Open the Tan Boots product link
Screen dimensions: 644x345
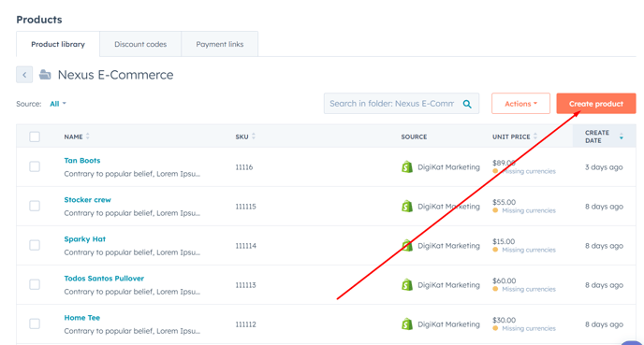pos(82,161)
